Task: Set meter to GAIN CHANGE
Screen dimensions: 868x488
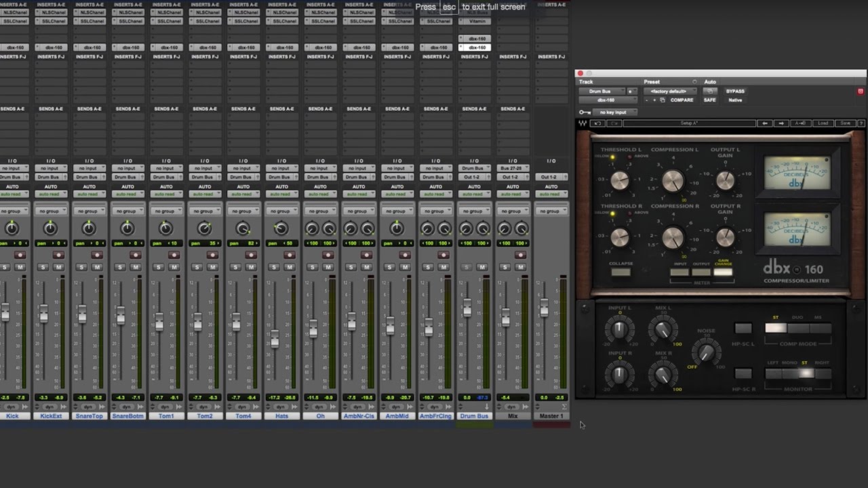Action: (723, 272)
